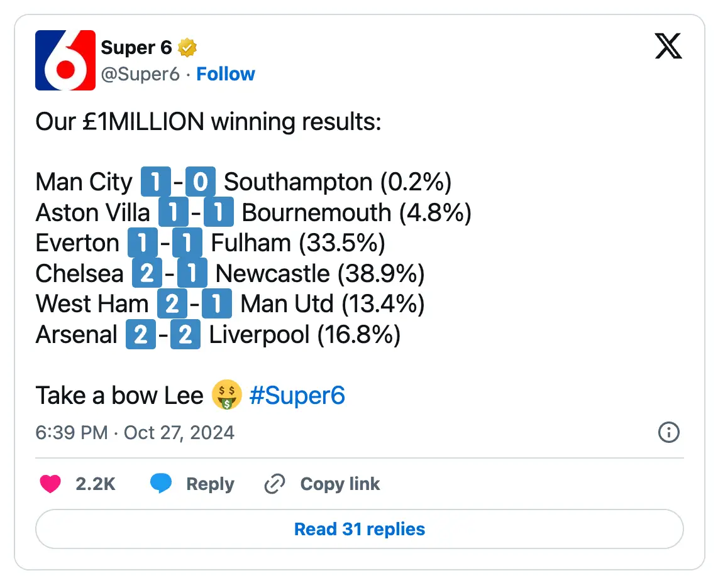Open the tweet info icon
Viewport: 718px width, 588px height.
pos(668,432)
